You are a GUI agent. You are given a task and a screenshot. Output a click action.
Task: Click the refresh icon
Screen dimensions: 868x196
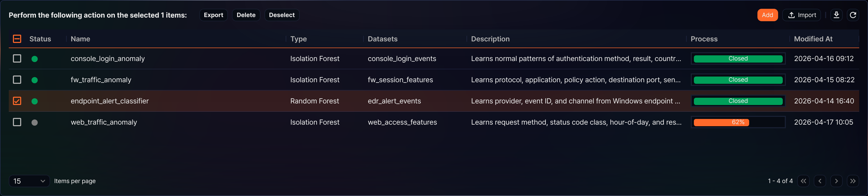tap(853, 15)
